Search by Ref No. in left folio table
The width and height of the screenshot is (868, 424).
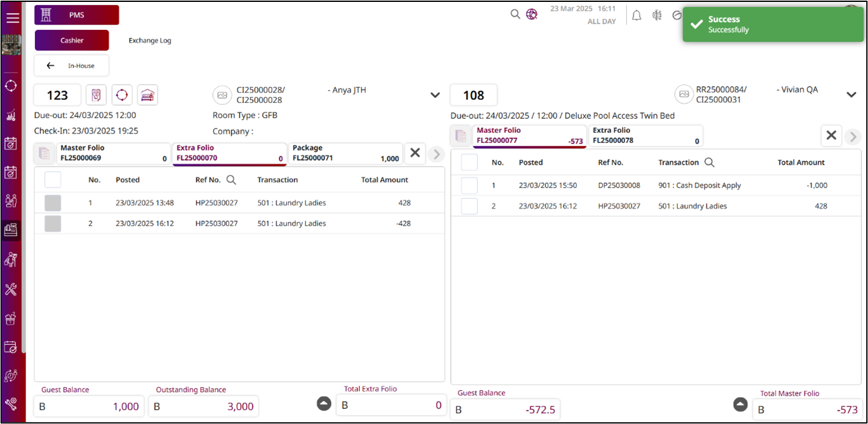pos(231,180)
